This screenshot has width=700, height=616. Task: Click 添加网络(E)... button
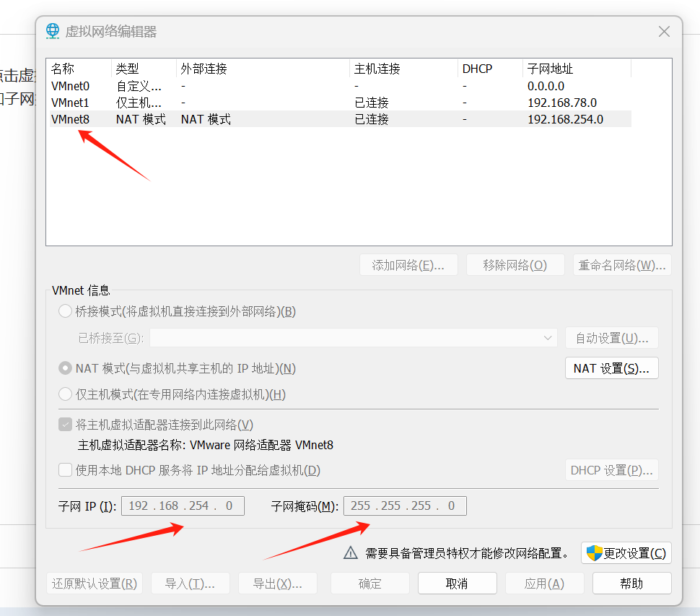408,265
